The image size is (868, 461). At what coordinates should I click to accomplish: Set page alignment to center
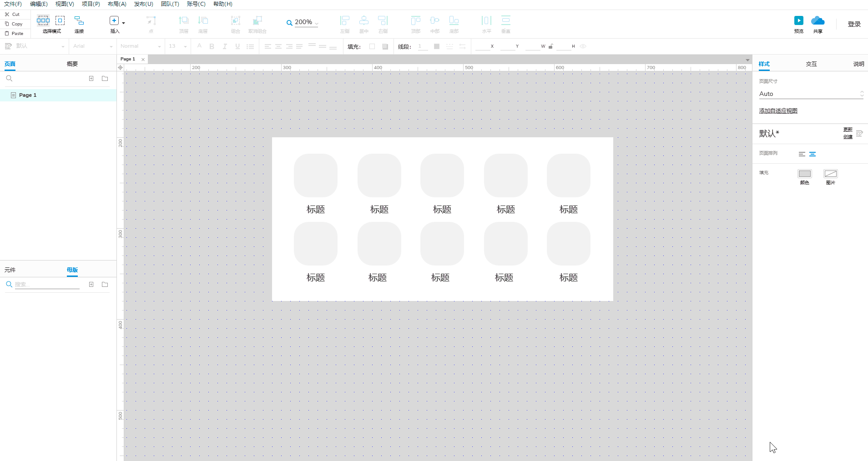pos(812,154)
